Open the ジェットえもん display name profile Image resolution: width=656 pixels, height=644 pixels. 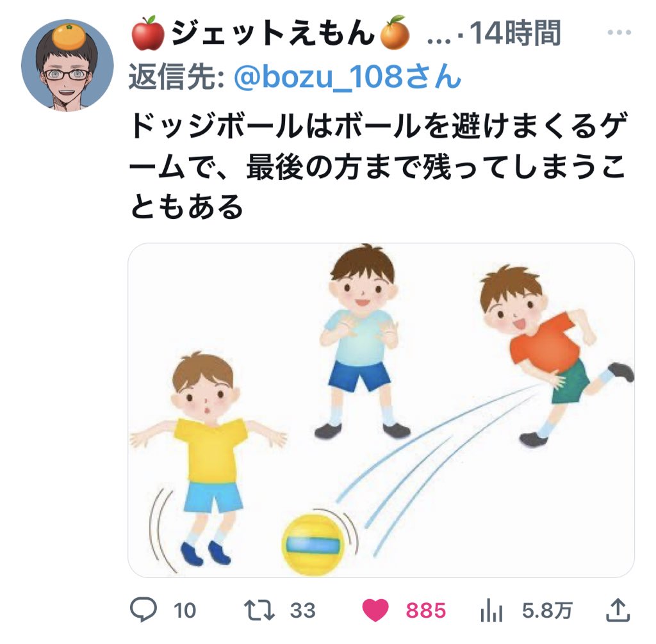tap(273, 33)
